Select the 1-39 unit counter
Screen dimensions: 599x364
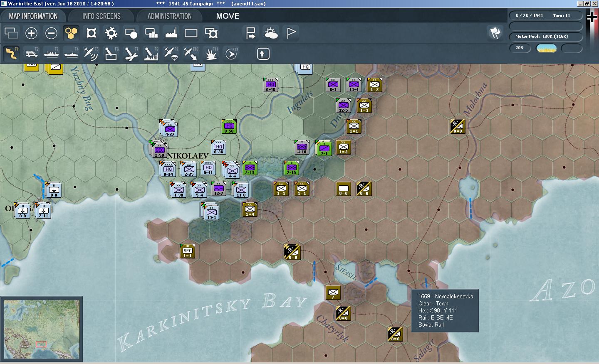(178, 190)
